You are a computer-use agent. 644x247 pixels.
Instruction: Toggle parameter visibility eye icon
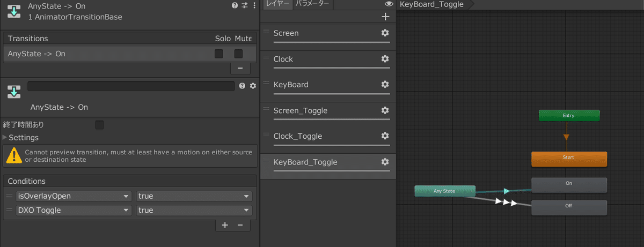389,4
